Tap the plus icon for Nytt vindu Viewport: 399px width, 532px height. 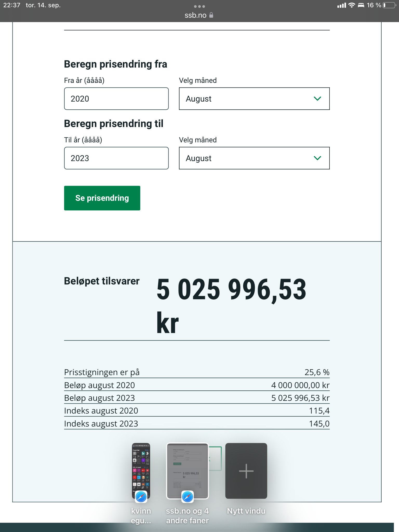point(246,471)
